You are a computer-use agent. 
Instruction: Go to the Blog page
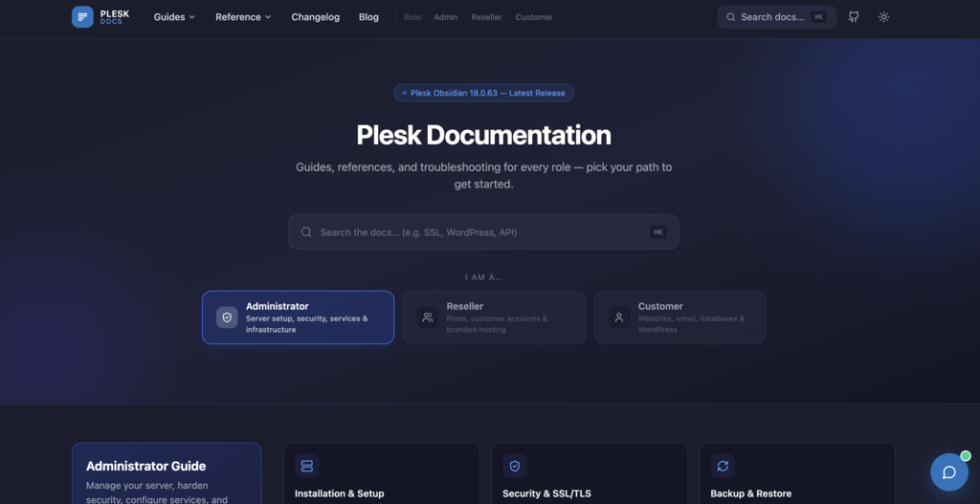pyautogui.click(x=368, y=17)
